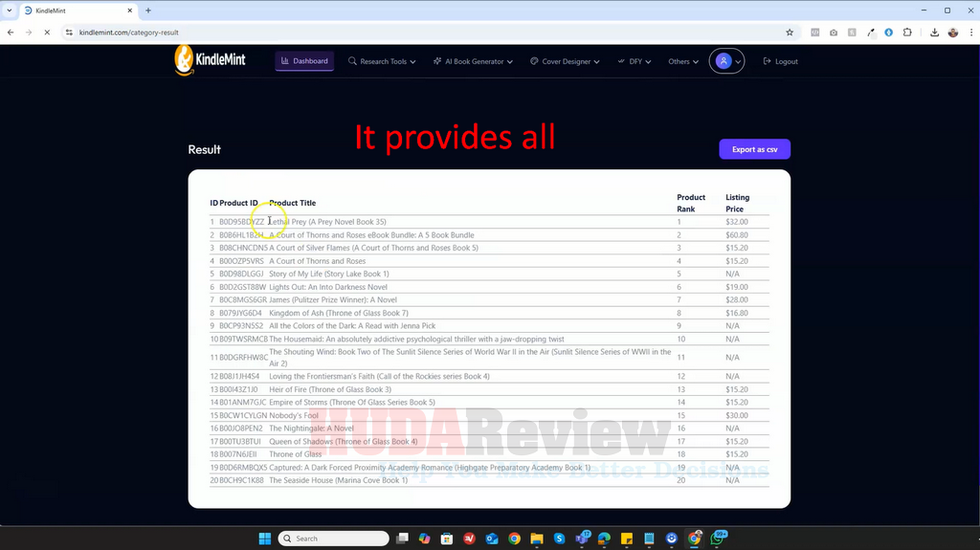
Task: Open the Others menu
Action: point(682,61)
